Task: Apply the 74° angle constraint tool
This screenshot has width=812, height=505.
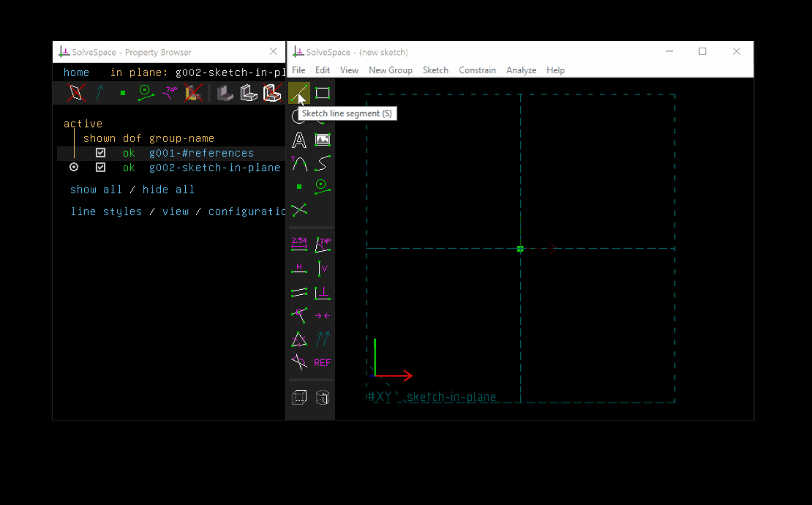Action: click(323, 244)
